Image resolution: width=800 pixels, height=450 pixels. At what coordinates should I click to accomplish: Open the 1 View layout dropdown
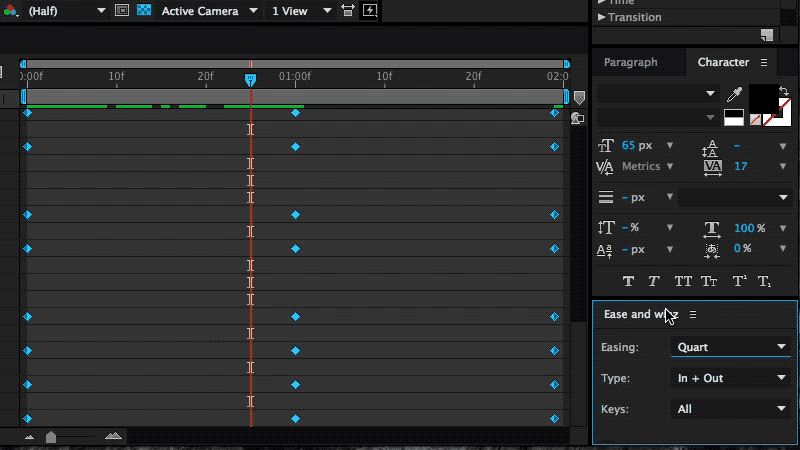pos(301,11)
